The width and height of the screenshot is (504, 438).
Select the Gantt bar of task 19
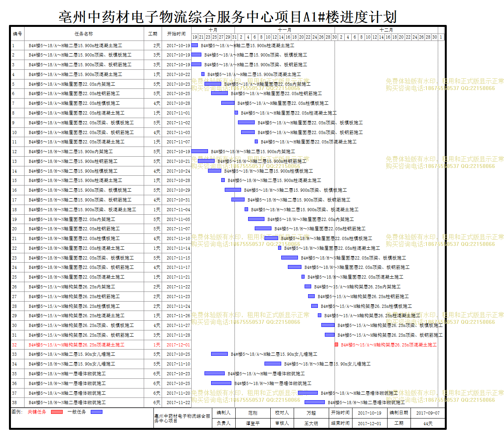pyautogui.click(x=256, y=219)
